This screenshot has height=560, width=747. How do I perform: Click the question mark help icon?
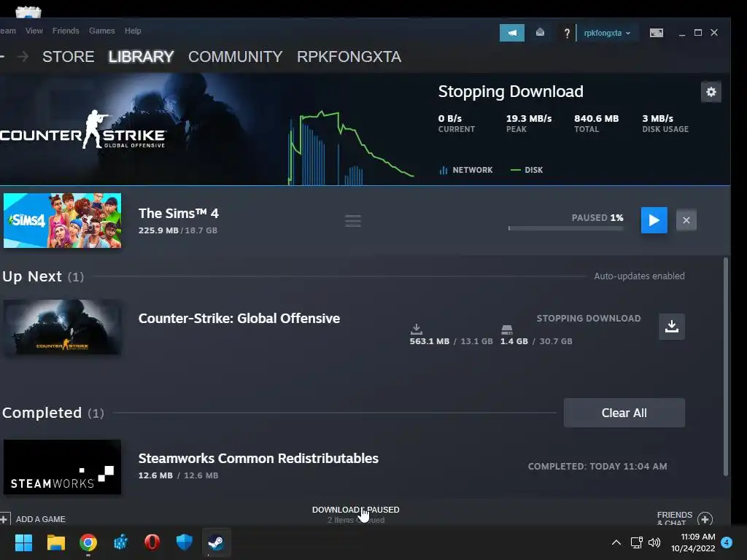[566, 33]
